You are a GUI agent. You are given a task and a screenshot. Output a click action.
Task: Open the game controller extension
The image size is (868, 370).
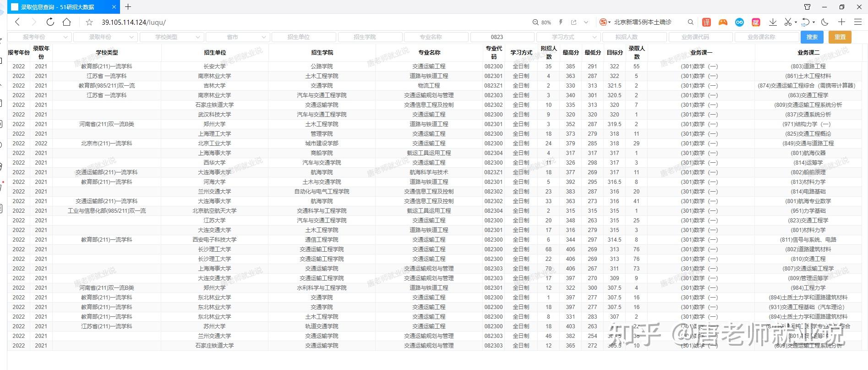pyautogui.click(x=723, y=22)
